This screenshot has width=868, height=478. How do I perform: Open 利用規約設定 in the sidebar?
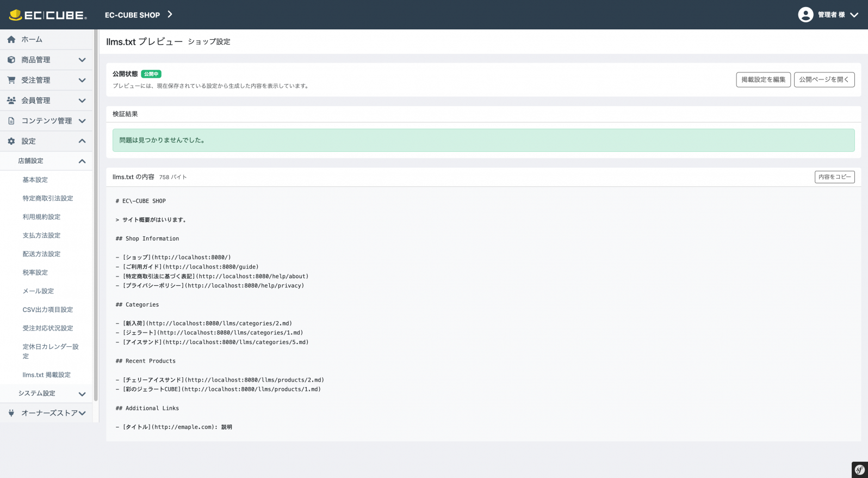point(41,217)
